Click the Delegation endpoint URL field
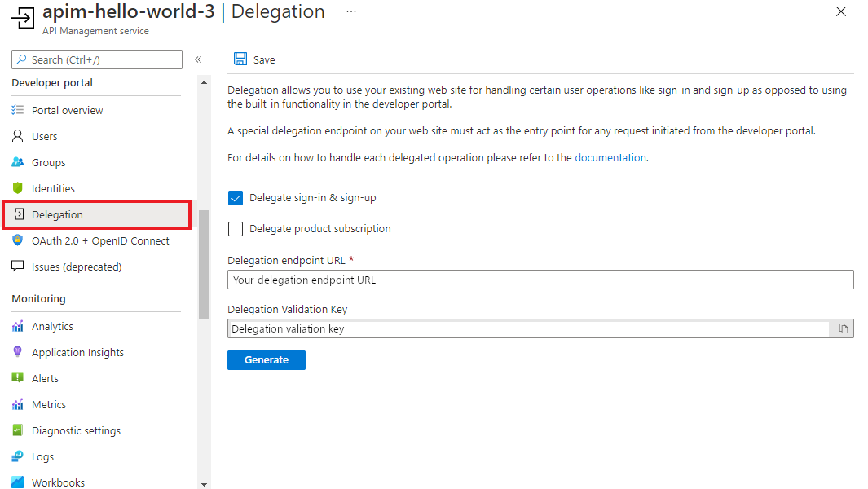 tap(540, 280)
